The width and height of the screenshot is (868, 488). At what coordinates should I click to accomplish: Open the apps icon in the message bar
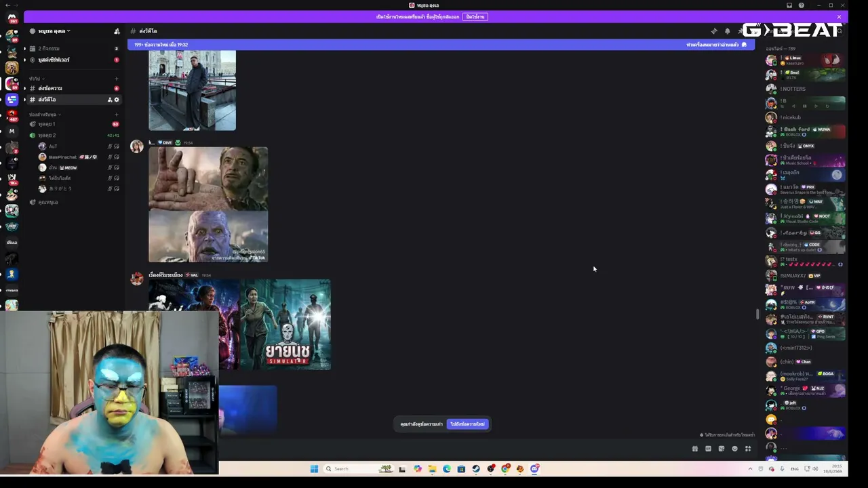748,449
